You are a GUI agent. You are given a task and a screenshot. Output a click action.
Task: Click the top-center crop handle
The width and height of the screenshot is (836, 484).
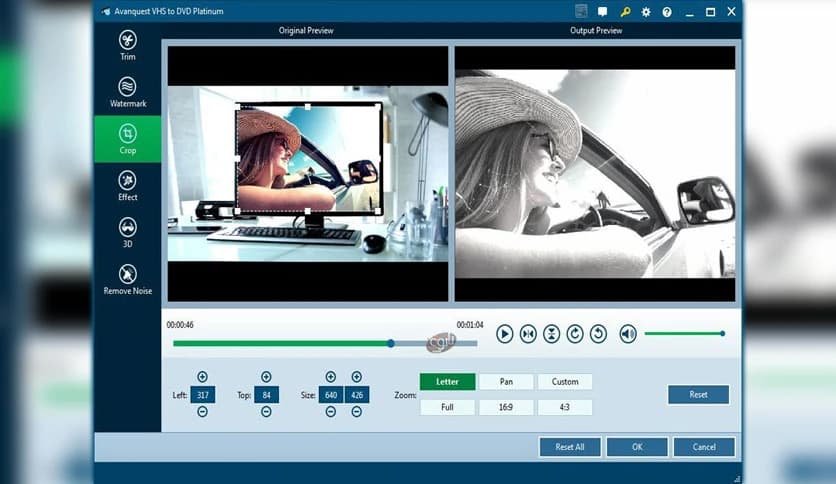(x=308, y=107)
